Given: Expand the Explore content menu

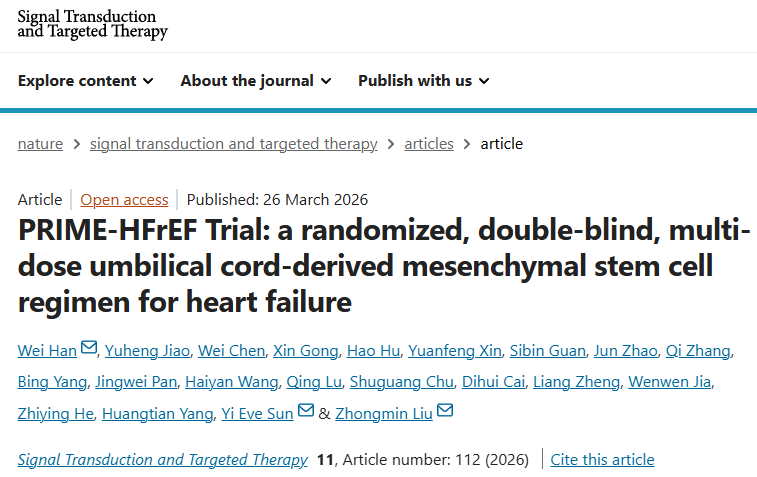Looking at the screenshot, I should (86, 81).
